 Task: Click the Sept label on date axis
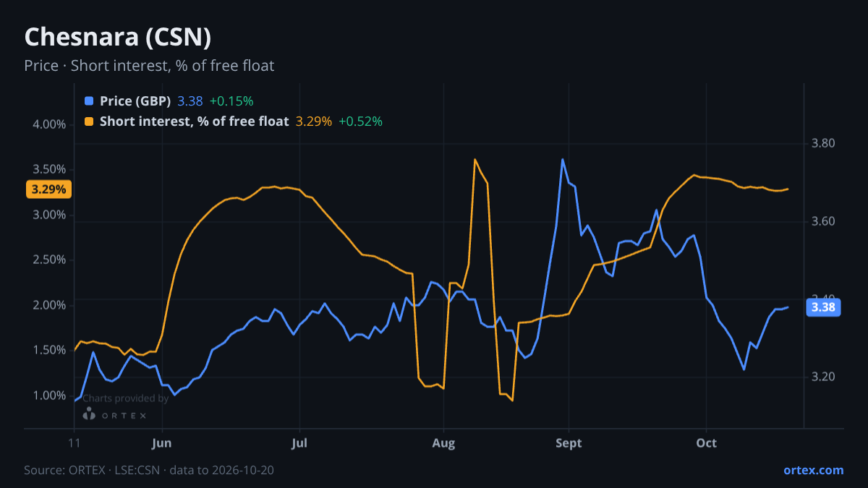(x=569, y=443)
